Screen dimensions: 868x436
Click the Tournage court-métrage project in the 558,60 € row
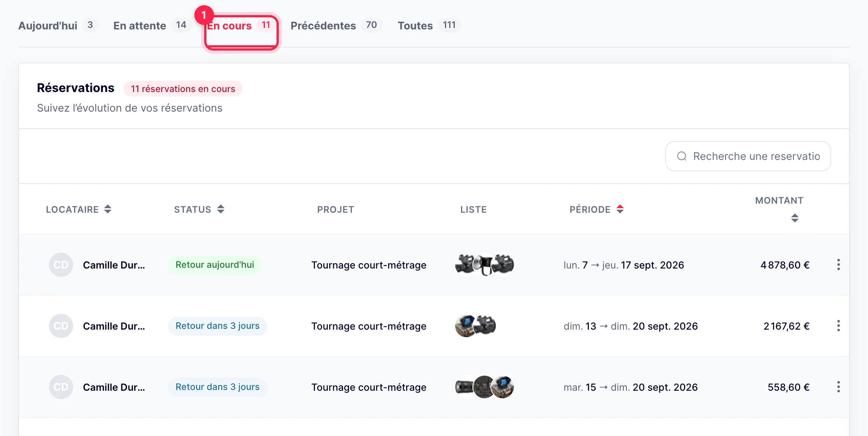click(x=369, y=387)
